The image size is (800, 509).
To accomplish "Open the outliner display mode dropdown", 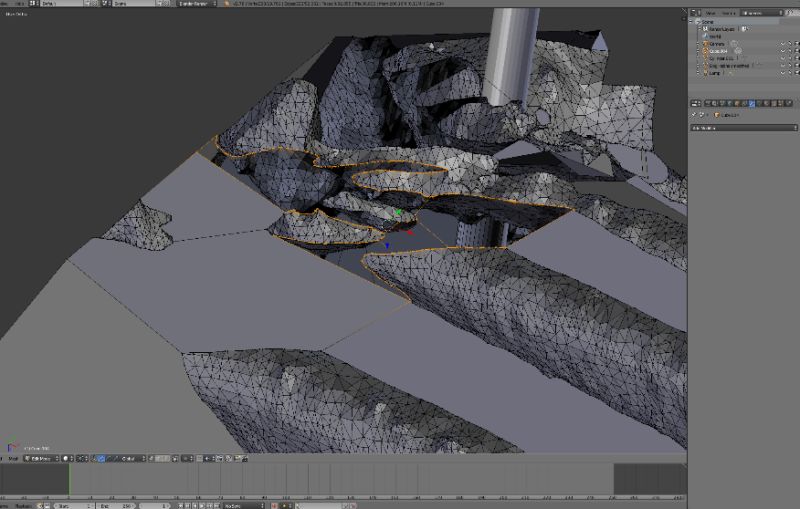I will pos(762,13).
